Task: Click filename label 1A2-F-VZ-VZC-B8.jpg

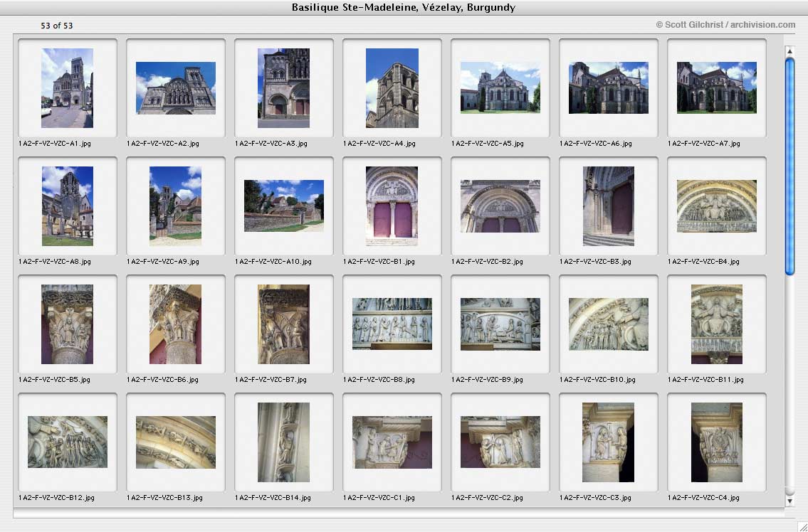Action: pos(379,380)
